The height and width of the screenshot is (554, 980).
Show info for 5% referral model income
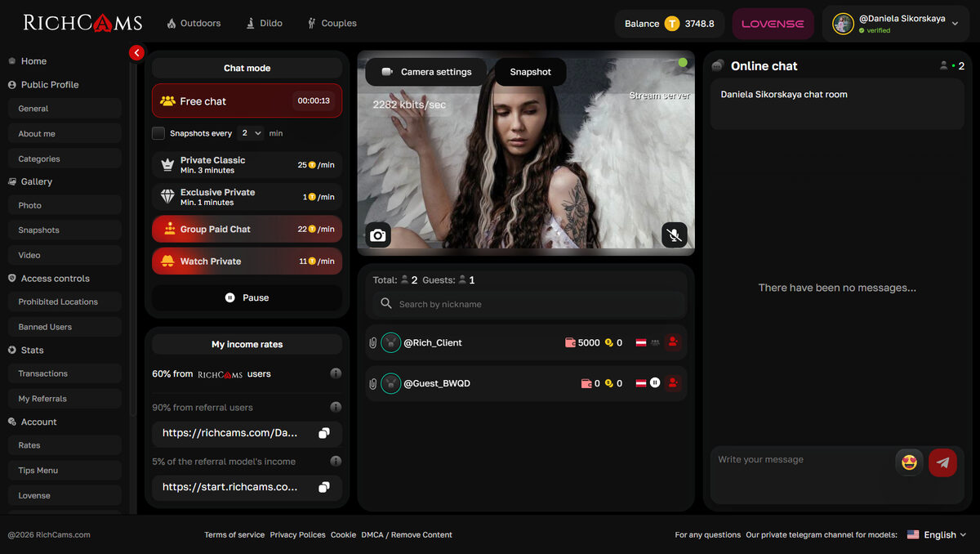[x=336, y=461]
